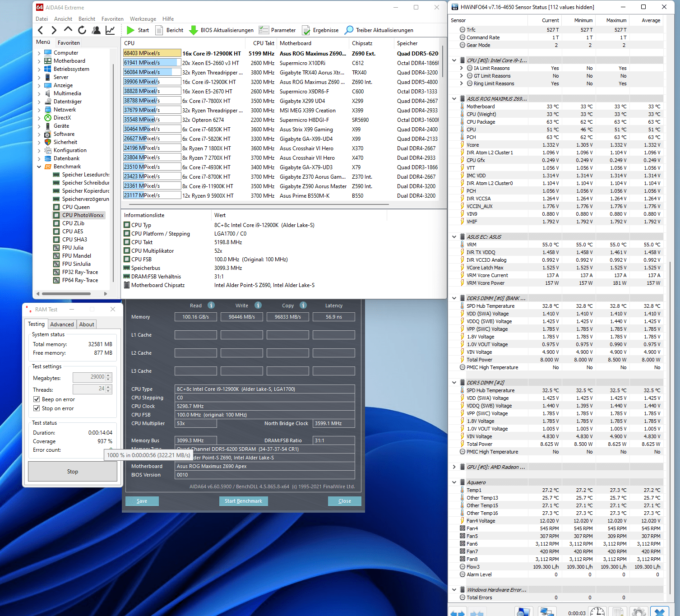The height and width of the screenshot is (616, 680).
Task: Open the graph chart toolbar icon in AIDA64
Action: point(110,30)
